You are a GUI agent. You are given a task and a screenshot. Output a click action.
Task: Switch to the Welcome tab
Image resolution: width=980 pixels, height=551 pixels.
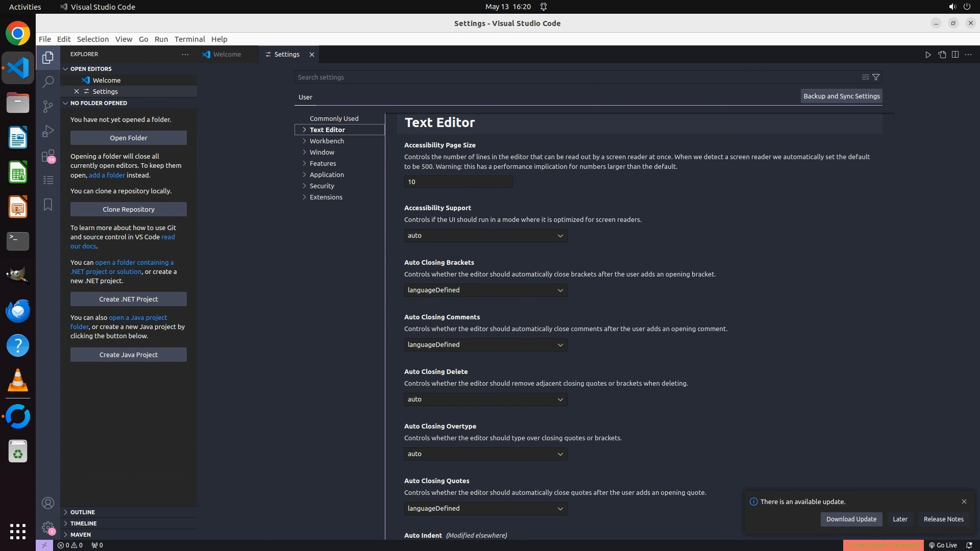point(227,54)
